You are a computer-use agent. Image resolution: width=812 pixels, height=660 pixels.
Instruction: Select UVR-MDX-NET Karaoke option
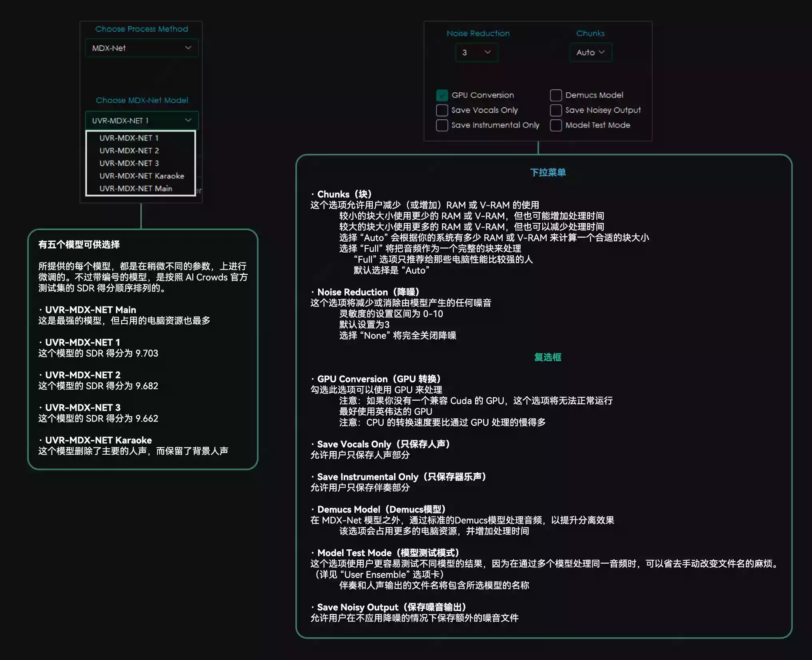click(x=142, y=176)
